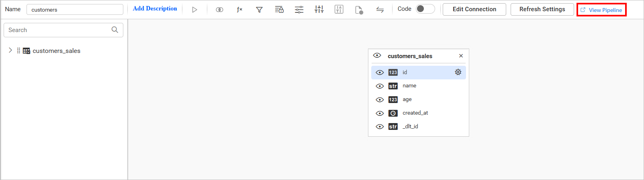Open the View Pipeline link
The width and height of the screenshot is (644, 180).
pyautogui.click(x=601, y=10)
